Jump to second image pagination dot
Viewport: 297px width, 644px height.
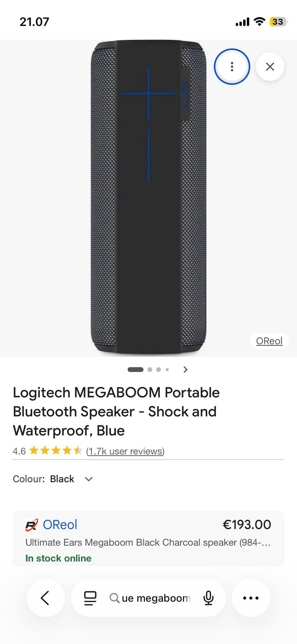(150, 370)
